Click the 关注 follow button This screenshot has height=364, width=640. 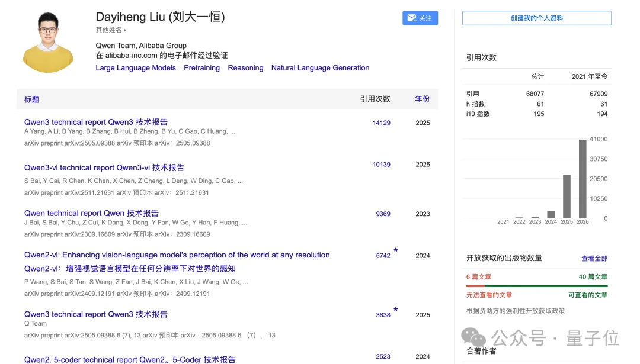tap(420, 18)
